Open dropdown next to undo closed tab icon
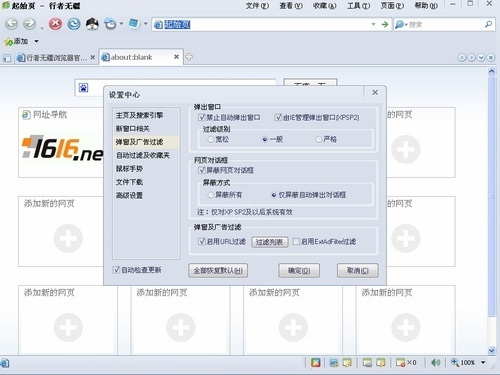 coord(121,24)
